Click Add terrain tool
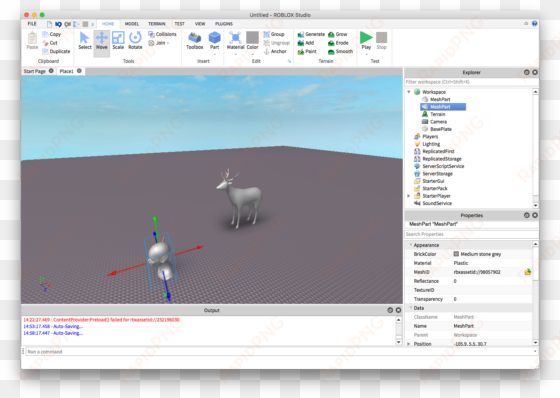The height and width of the screenshot is (398, 560). (x=306, y=43)
